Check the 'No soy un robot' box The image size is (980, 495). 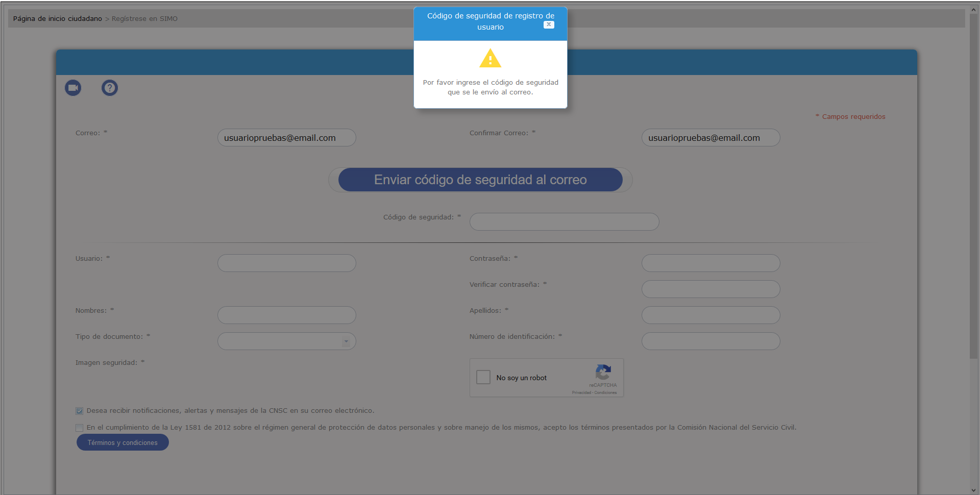pos(483,377)
